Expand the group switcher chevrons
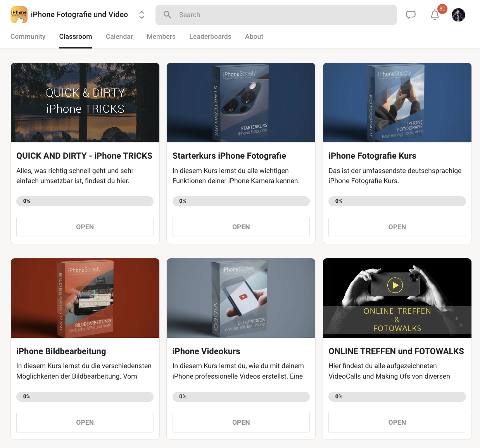 (x=142, y=15)
